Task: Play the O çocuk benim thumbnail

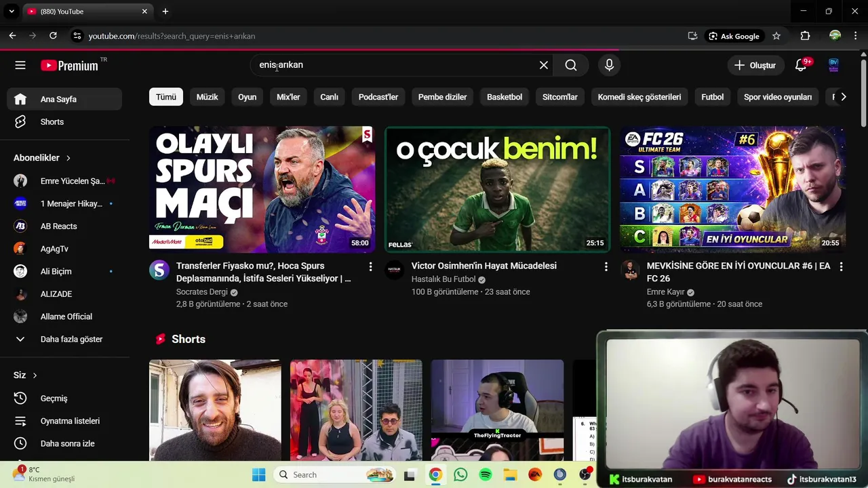Action: pos(497,189)
